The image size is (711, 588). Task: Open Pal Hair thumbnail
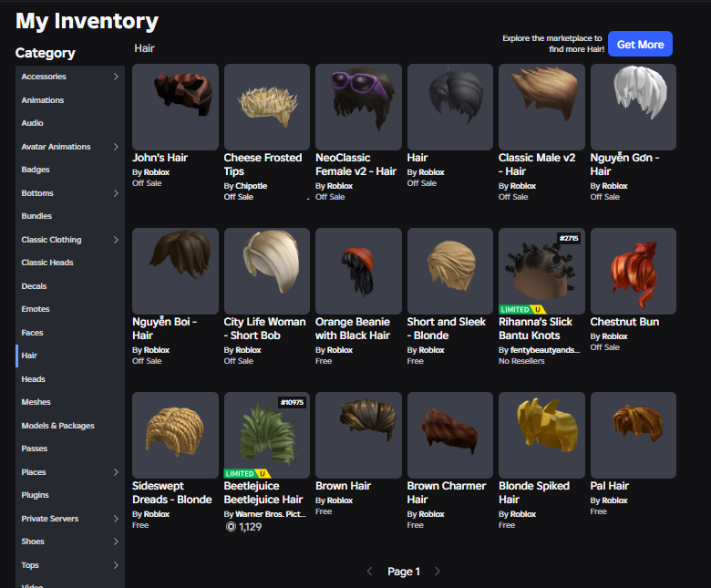[x=633, y=435]
